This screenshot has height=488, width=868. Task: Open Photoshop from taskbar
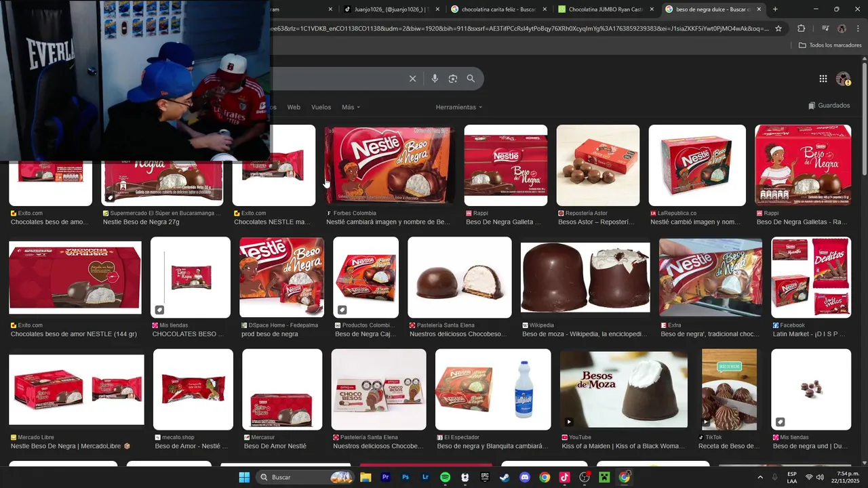[406, 477]
